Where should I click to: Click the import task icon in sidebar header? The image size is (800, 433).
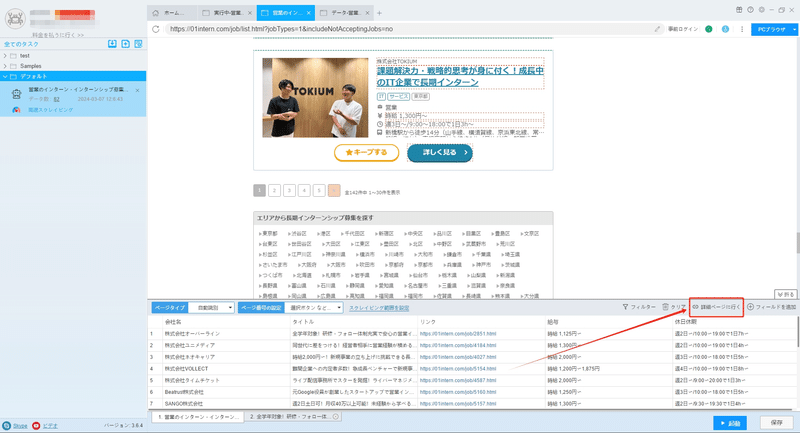click(112, 44)
